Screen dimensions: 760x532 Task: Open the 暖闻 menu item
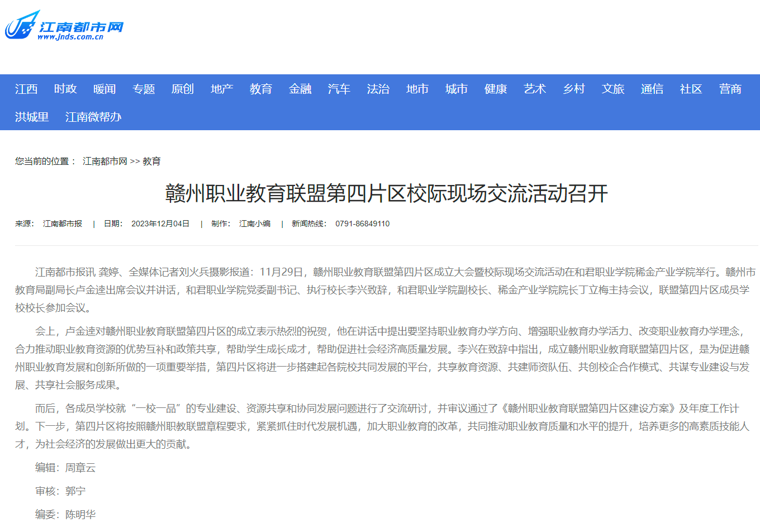(104, 89)
